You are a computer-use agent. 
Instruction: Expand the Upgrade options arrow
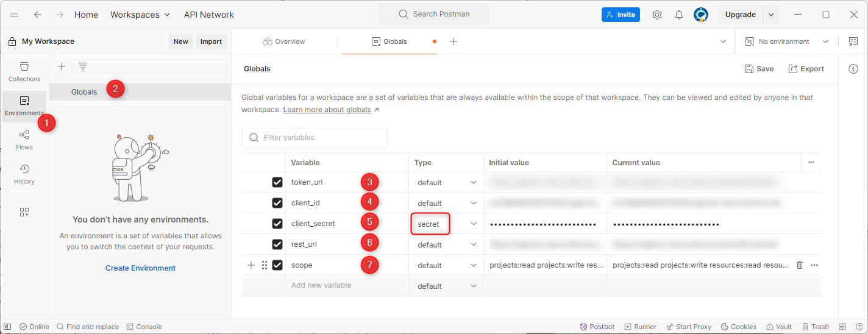[771, 15]
